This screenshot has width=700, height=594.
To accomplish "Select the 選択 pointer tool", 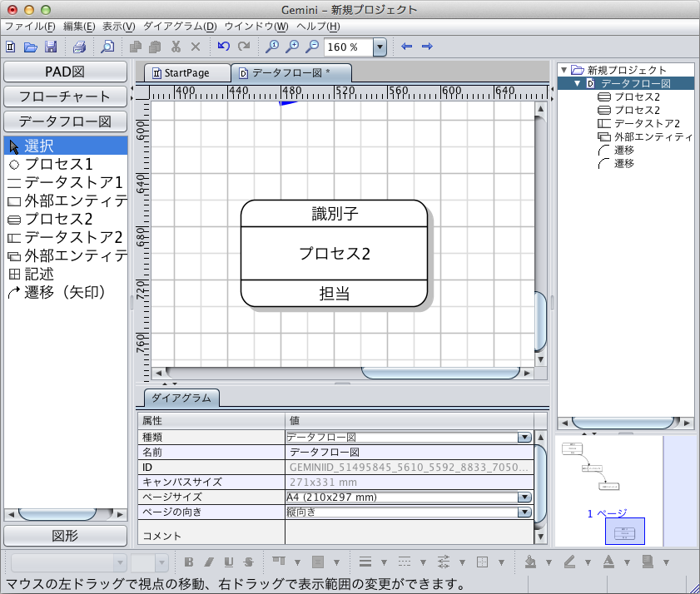I will [66, 146].
